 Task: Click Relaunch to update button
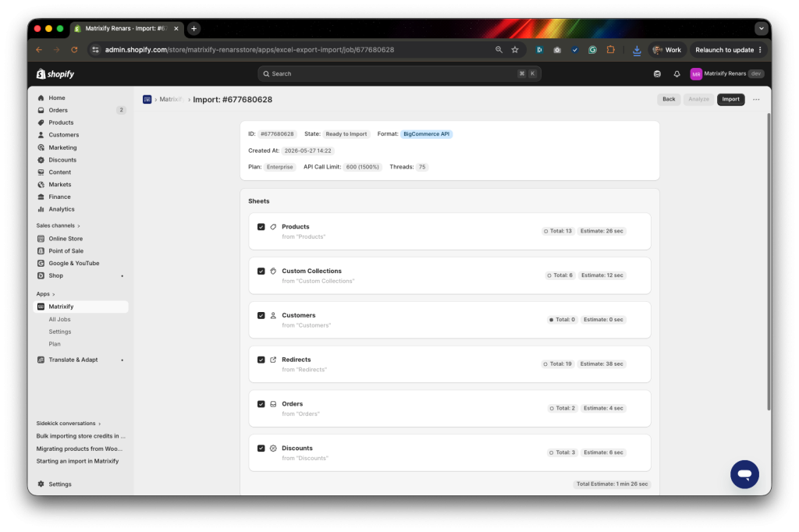click(729, 50)
